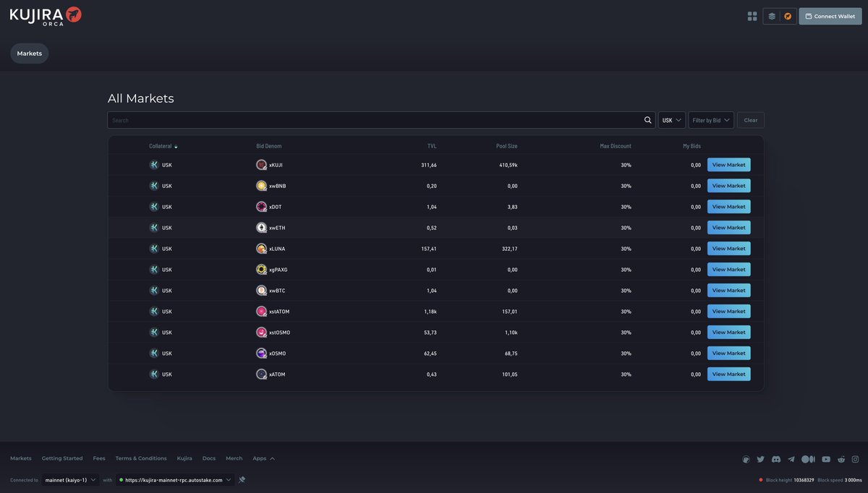Open the Twitter link in footer

pos(760,459)
